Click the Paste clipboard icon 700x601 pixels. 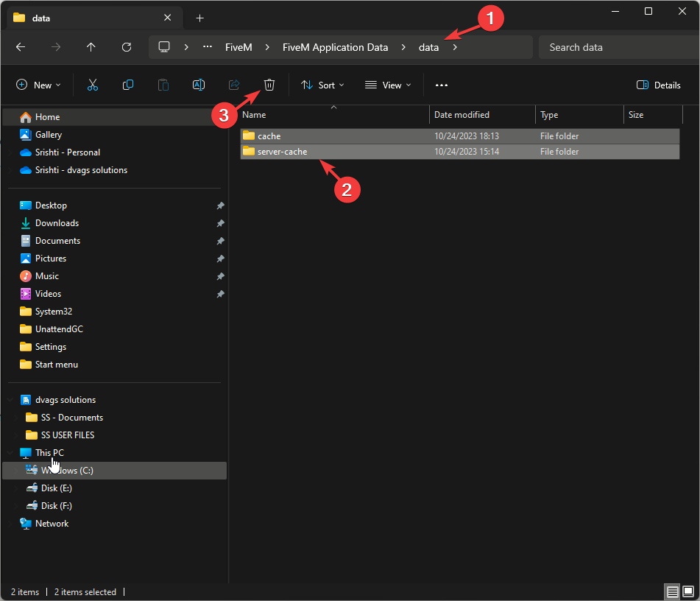pos(163,85)
